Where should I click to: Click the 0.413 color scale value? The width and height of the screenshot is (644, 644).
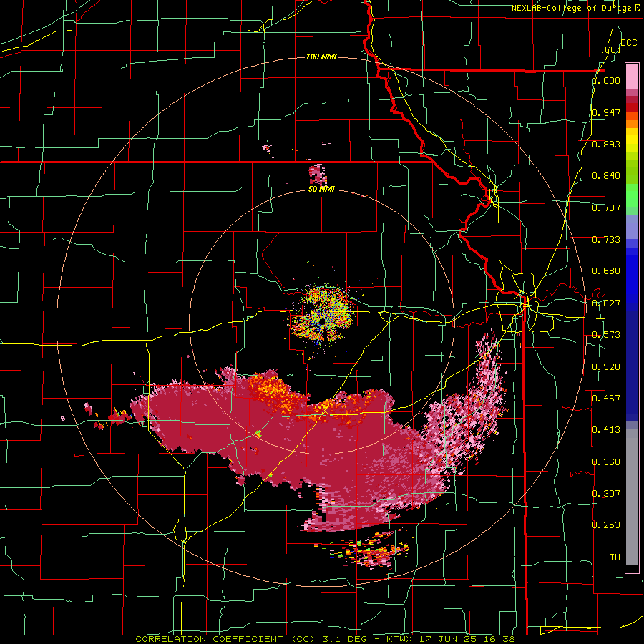[x=606, y=430]
